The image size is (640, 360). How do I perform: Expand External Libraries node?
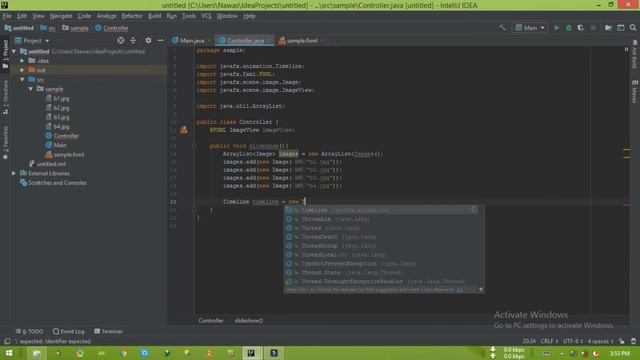[x=14, y=173]
